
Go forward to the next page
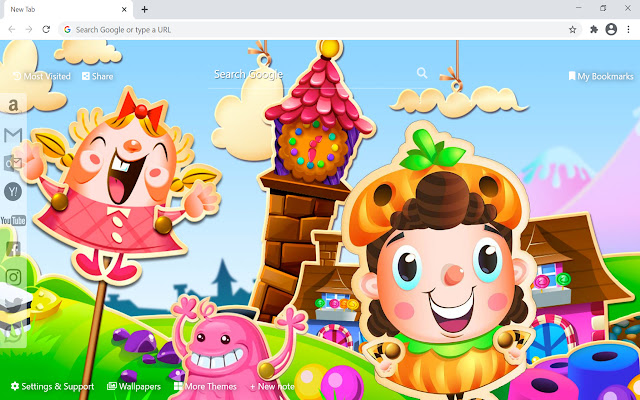point(29,29)
